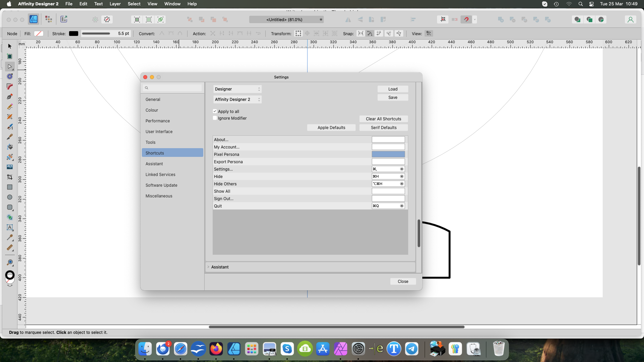
Task: Switch to Designer Persona icon
Action: [x=34, y=19]
